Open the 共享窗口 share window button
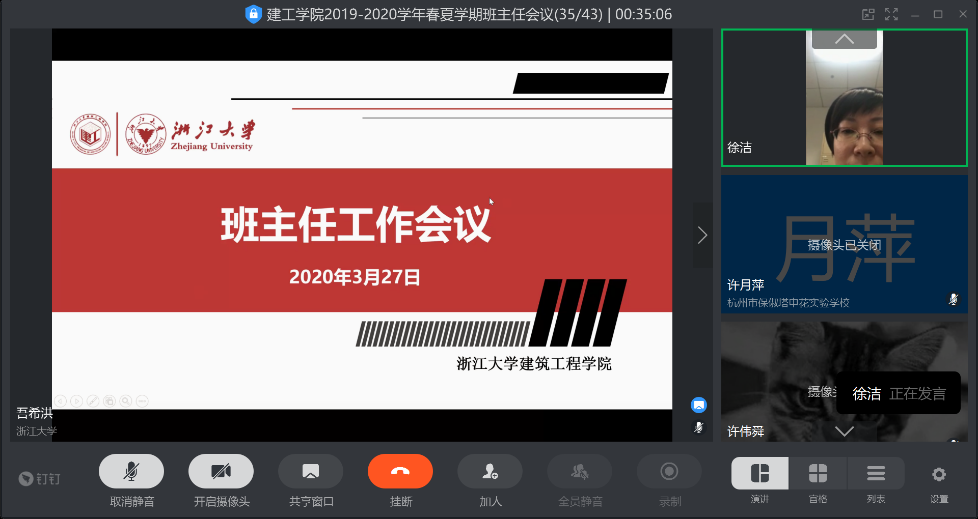978x519 pixels. (x=311, y=471)
